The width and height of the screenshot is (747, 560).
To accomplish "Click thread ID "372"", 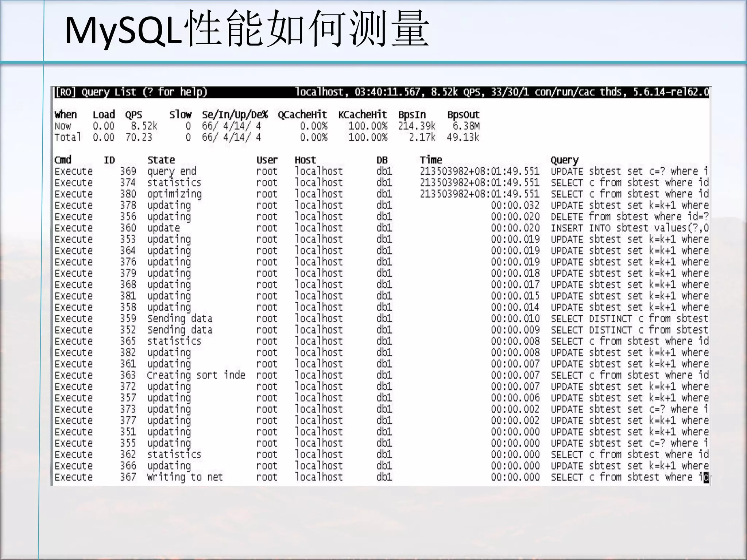I will pyautogui.click(x=128, y=386).
